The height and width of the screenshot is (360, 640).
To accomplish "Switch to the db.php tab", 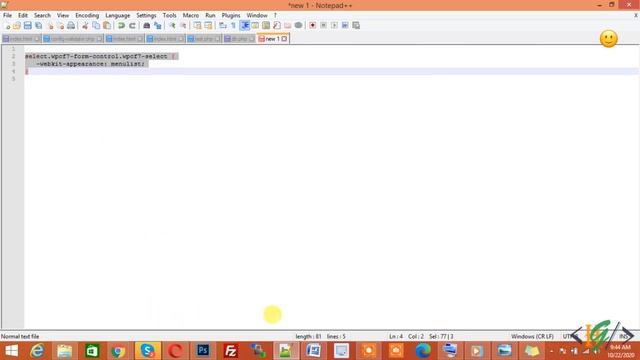I will tap(240, 39).
